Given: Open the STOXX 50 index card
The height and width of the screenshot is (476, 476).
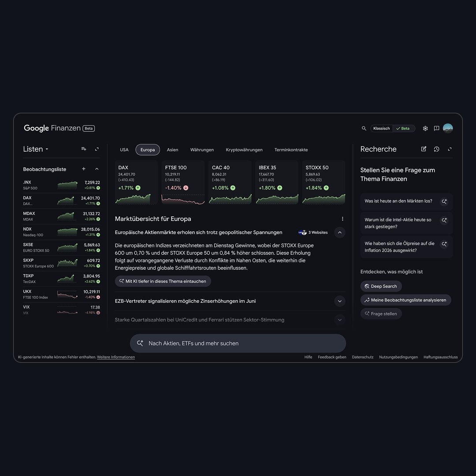Looking at the screenshot, I should click(324, 183).
